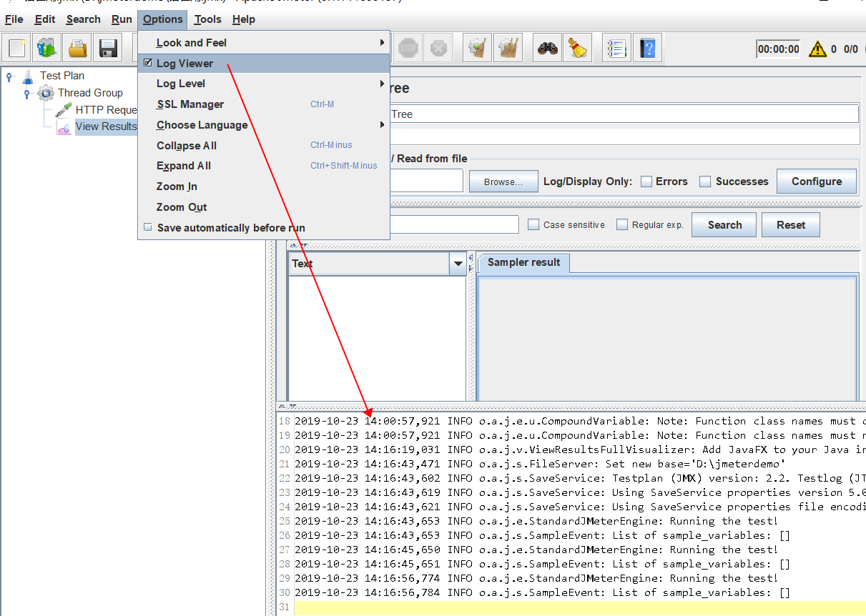This screenshot has width=866, height=616.
Task: Click the Test Plan flask icon
Action: pyautogui.click(x=28, y=76)
